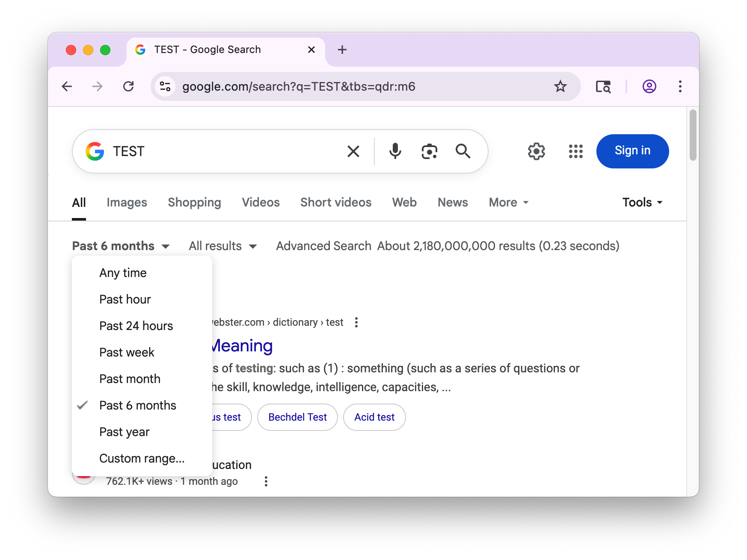Open Chrome's three-dot menu

[x=680, y=87]
